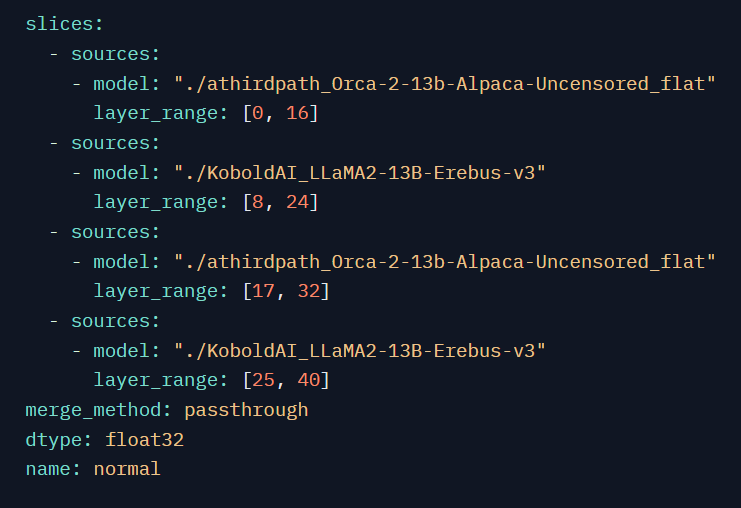Image resolution: width=741 pixels, height=508 pixels.
Task: Click the 'slices:' key at the top
Action: pyautogui.click(x=64, y=24)
